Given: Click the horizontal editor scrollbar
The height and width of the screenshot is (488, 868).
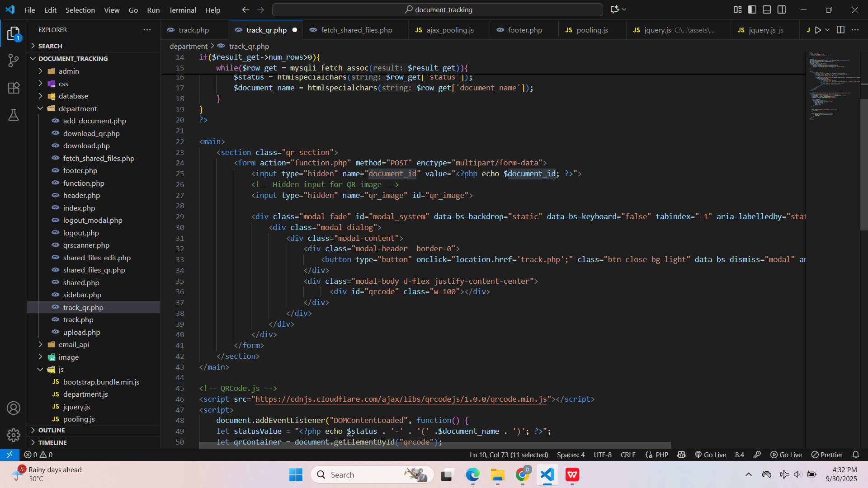Looking at the screenshot, I should click(434, 445).
